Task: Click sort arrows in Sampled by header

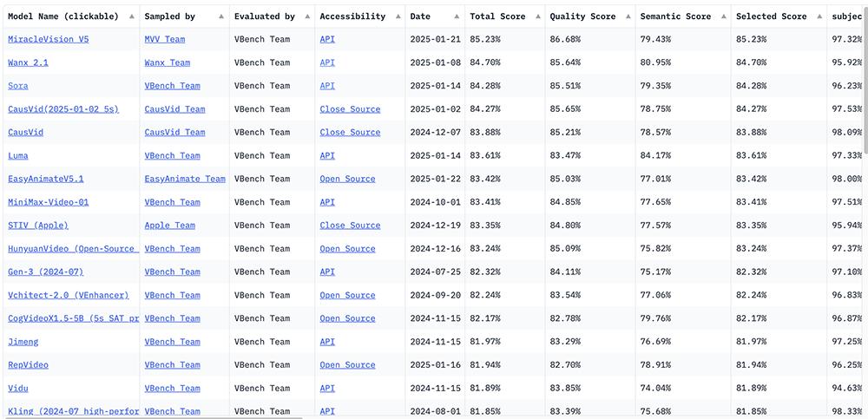Action: point(220,16)
